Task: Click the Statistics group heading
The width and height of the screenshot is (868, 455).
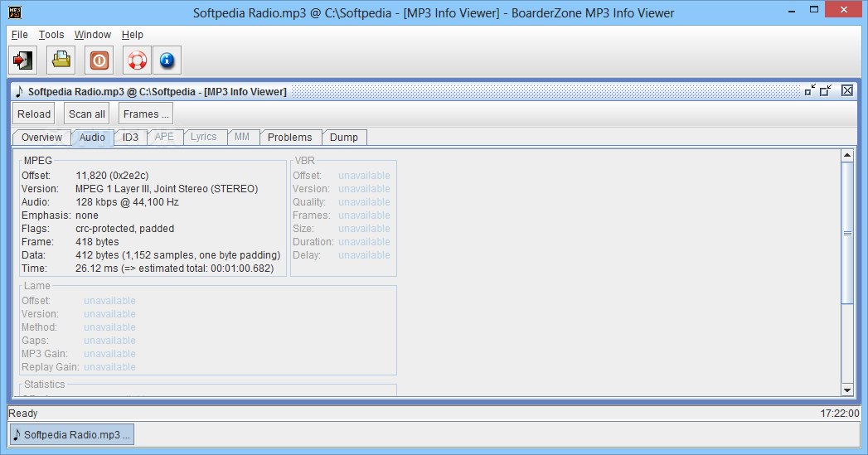Action: [44, 385]
